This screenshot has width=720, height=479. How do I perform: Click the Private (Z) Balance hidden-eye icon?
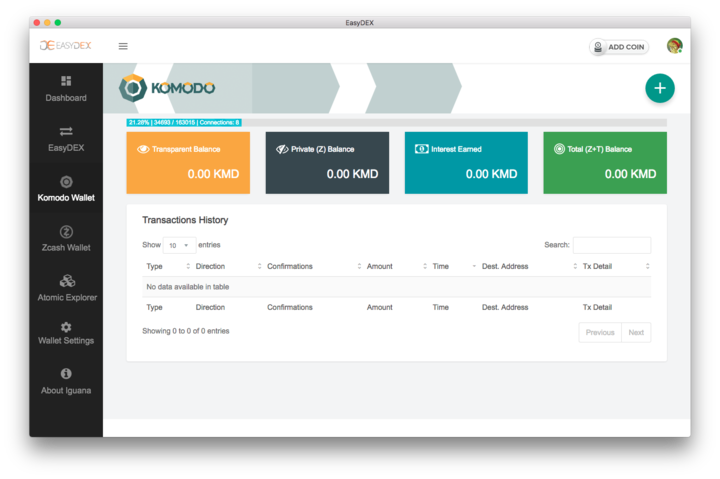tap(282, 149)
